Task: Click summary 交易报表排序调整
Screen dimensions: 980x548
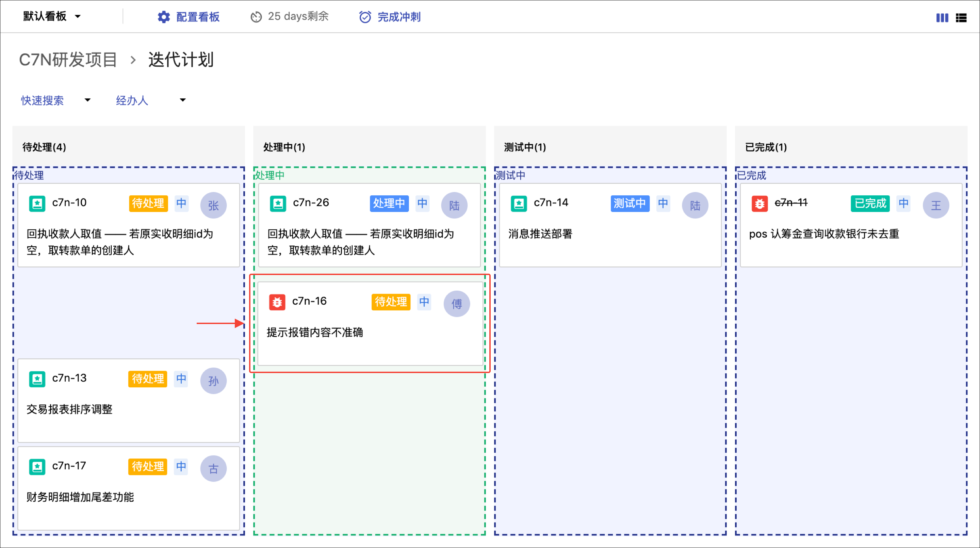Action: coord(69,409)
